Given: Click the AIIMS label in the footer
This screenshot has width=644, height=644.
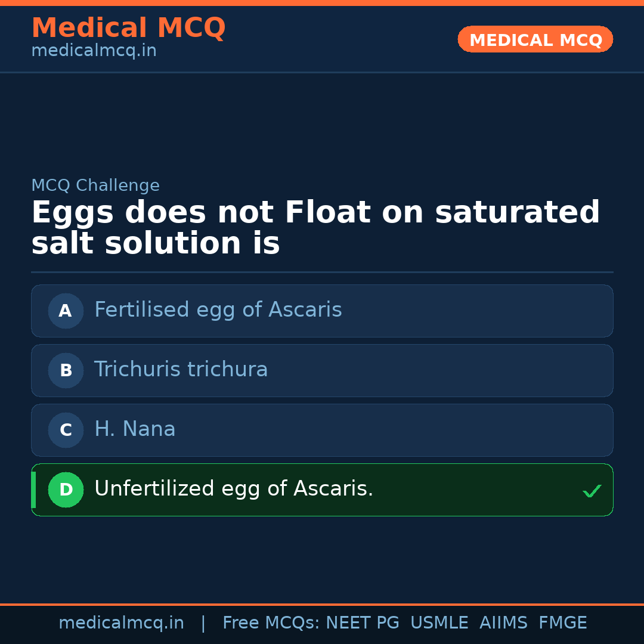Looking at the screenshot, I should pyautogui.click(x=504, y=623).
